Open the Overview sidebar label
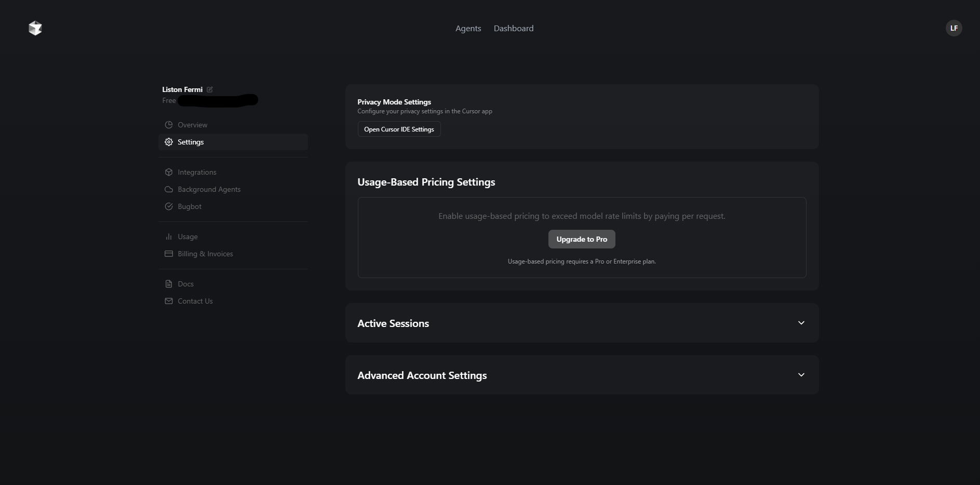Screen dimensions: 980x485 [192, 125]
